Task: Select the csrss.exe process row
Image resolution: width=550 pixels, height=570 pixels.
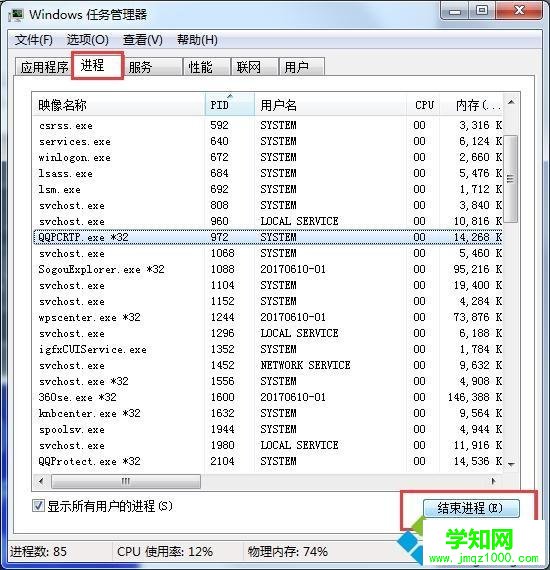Action: [x=268, y=125]
